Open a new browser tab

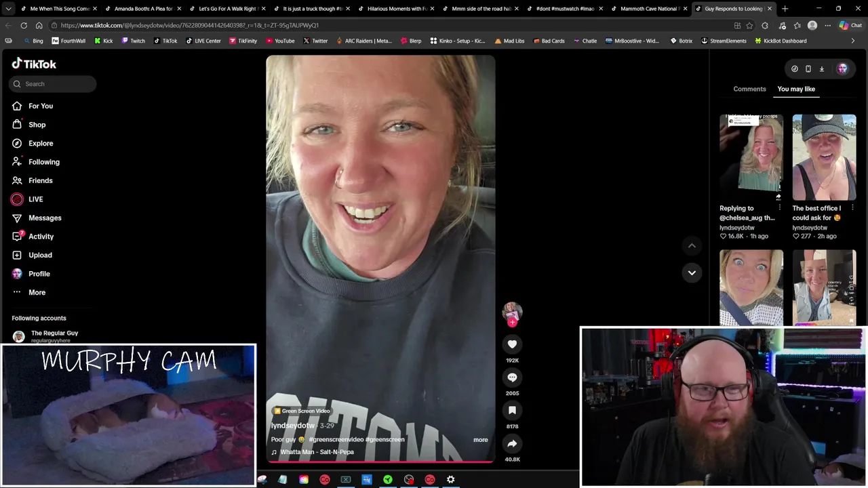785,9
